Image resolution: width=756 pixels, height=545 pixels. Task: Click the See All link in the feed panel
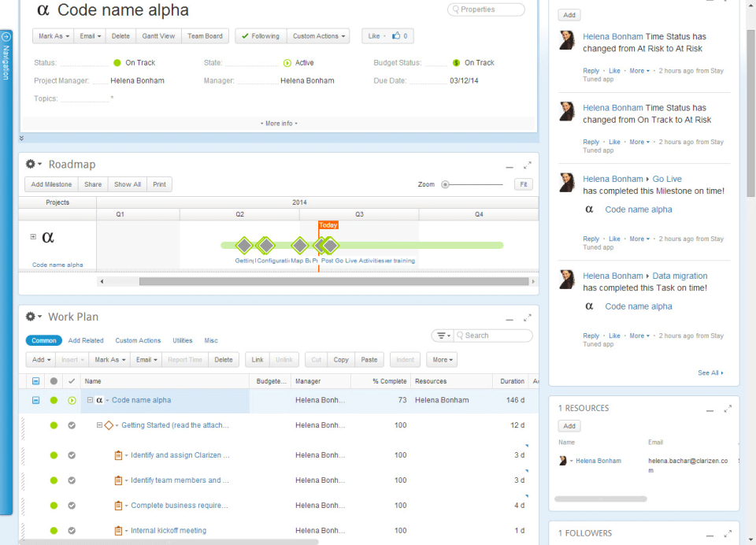(708, 371)
